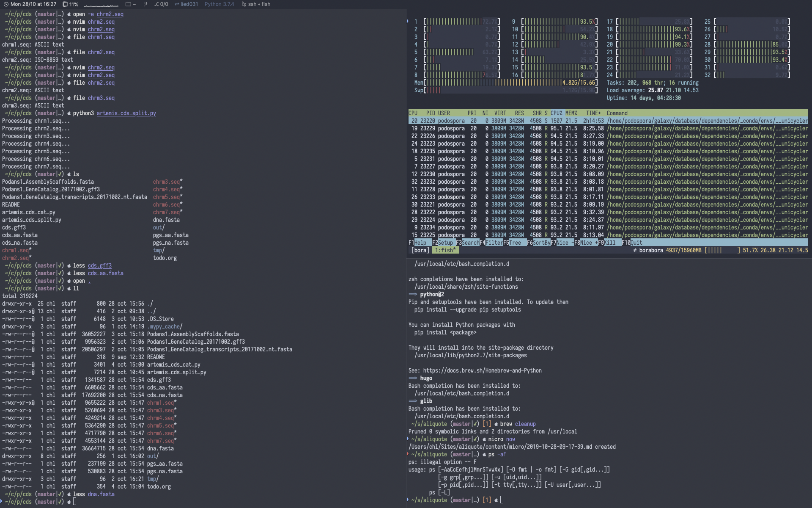The height and width of the screenshot is (508, 812).
Task: Click the swap arrows icon beside borabora
Action: pyautogui.click(x=635, y=250)
